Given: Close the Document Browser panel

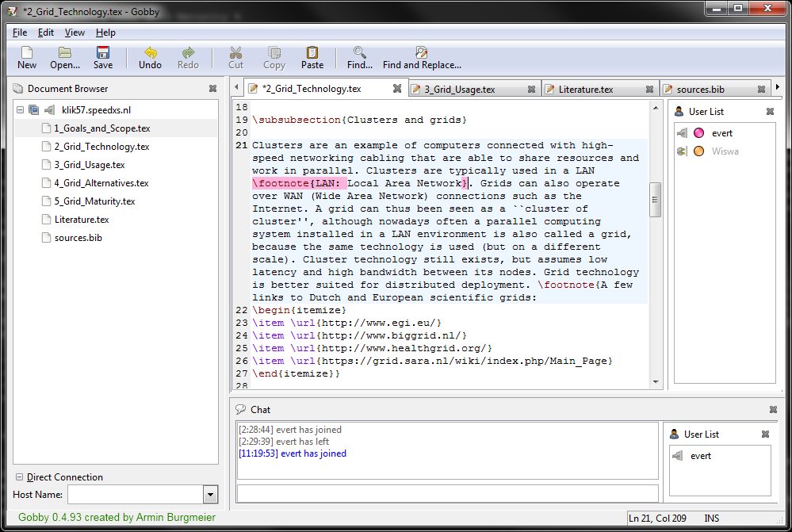Looking at the screenshot, I should pyautogui.click(x=212, y=89).
